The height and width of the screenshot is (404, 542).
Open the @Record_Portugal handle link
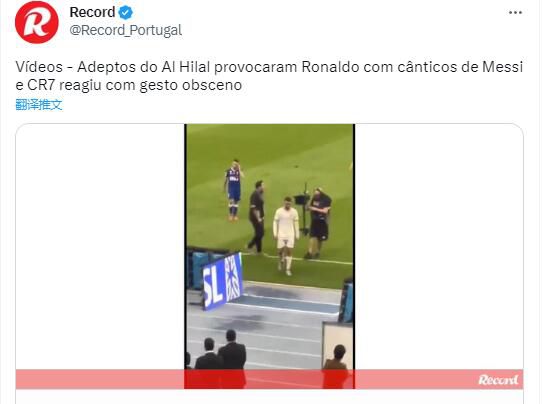(x=125, y=30)
